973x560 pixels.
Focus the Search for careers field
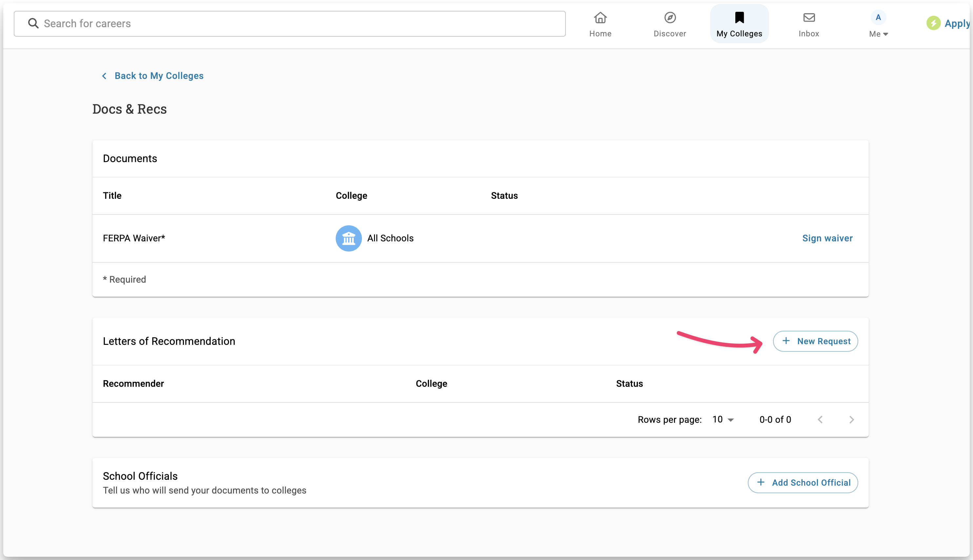300,24
